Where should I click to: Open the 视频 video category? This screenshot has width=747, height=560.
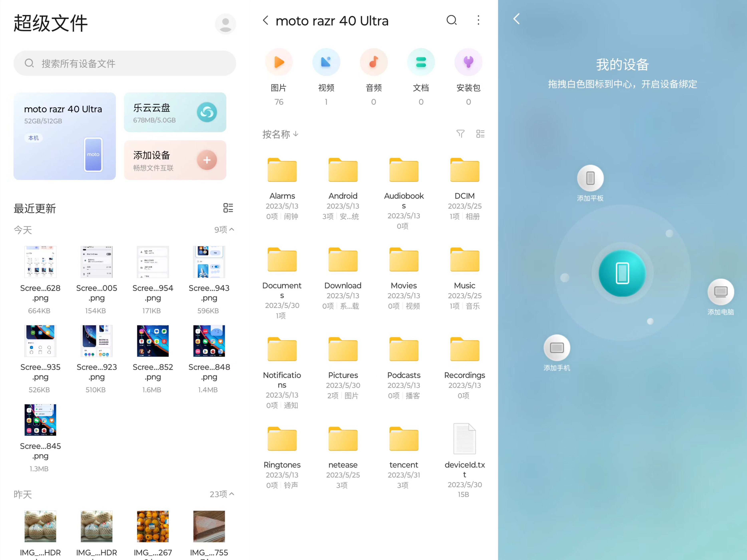(326, 63)
